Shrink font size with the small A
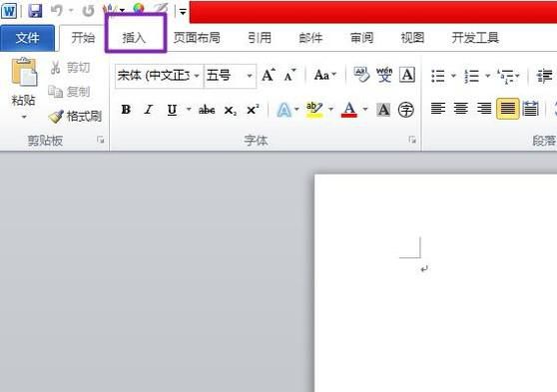This screenshot has width=557, height=392. (x=290, y=75)
